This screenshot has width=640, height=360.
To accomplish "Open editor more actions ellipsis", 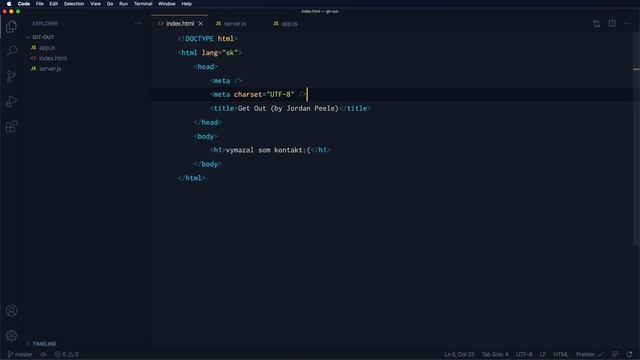I will tap(627, 24).
